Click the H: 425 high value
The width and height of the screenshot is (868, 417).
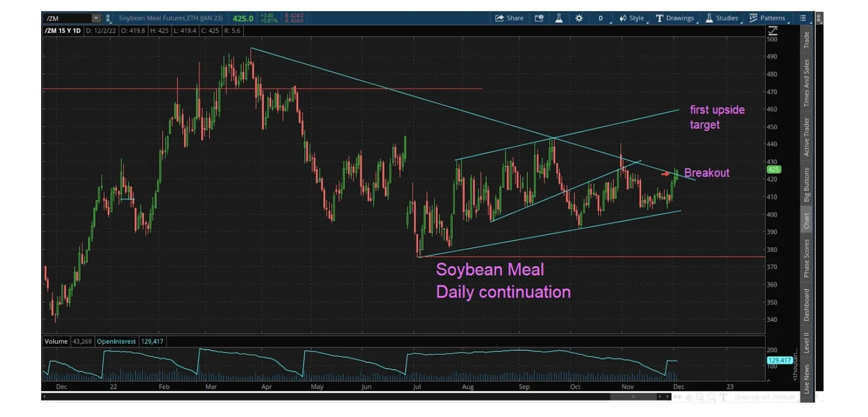pos(161,30)
